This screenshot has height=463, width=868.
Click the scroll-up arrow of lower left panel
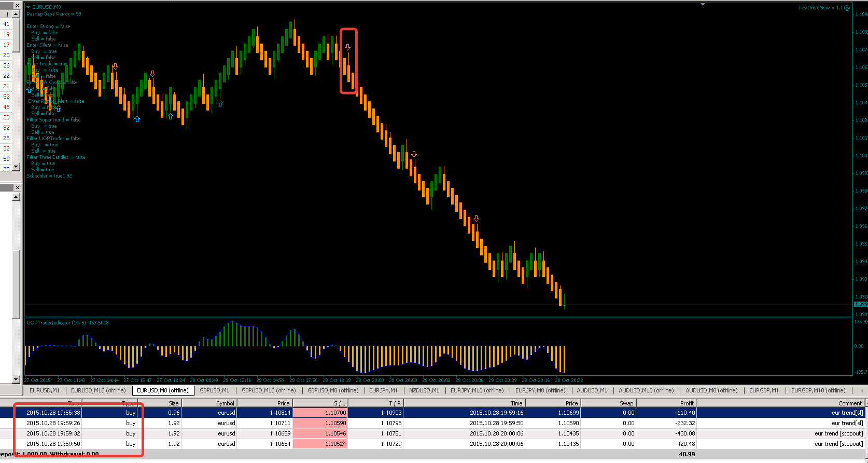[x=16, y=197]
